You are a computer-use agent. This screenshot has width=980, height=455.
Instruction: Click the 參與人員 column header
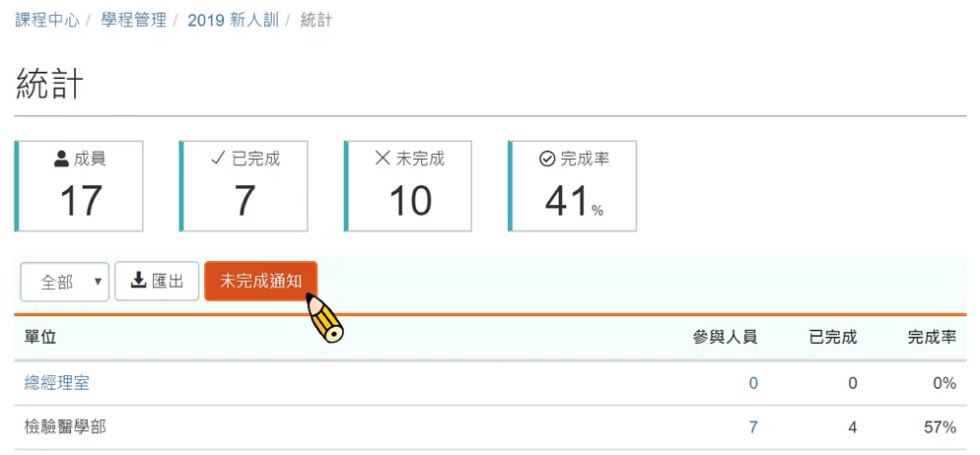coord(726,337)
